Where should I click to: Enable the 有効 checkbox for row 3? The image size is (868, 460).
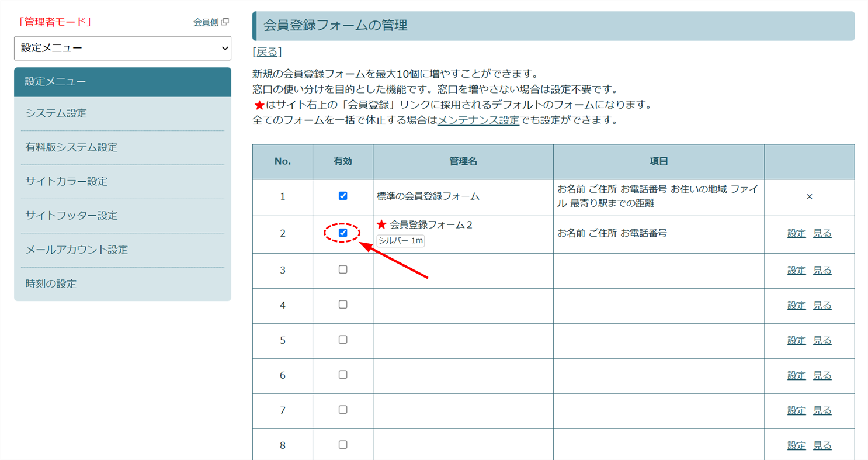[x=343, y=269]
